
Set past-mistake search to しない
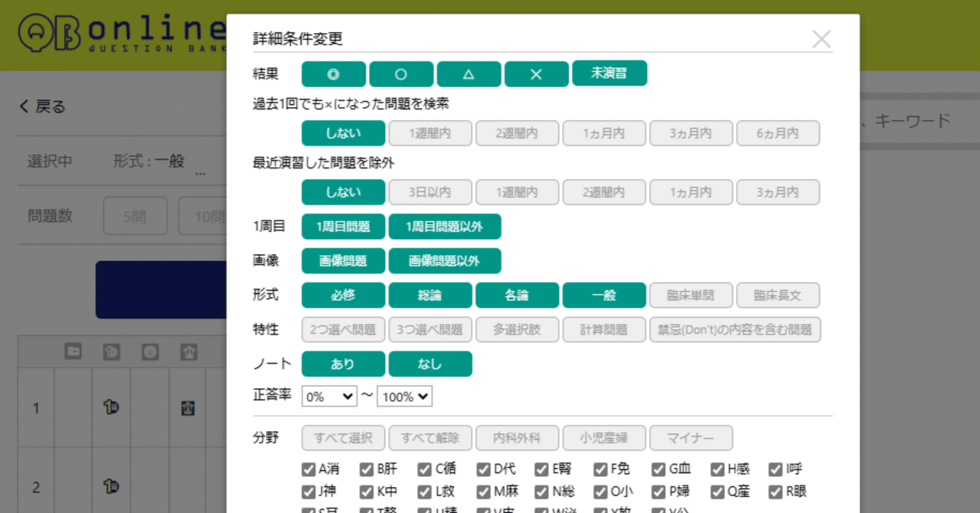coord(343,133)
